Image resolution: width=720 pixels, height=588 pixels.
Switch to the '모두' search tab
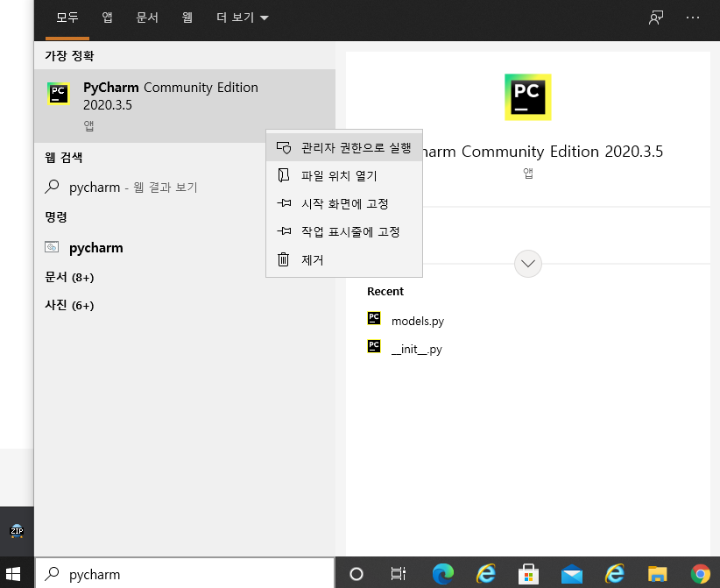click(67, 18)
